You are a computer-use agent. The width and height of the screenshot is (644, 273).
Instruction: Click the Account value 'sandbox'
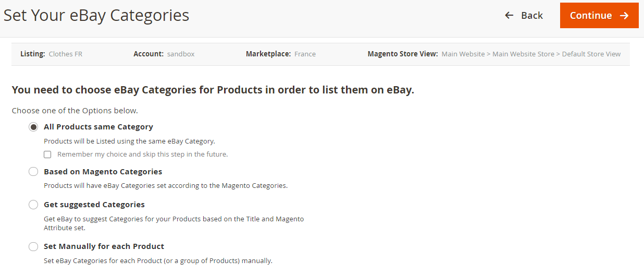(x=181, y=54)
